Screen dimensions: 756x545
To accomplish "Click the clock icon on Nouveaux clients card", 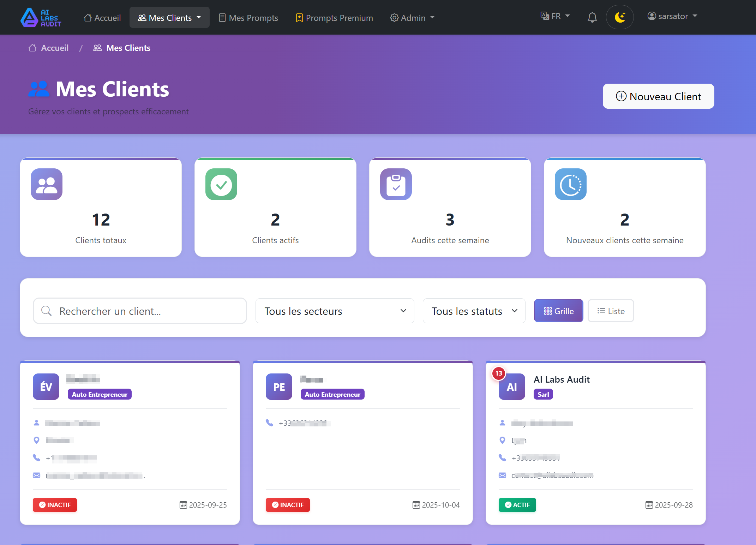I will 570,184.
